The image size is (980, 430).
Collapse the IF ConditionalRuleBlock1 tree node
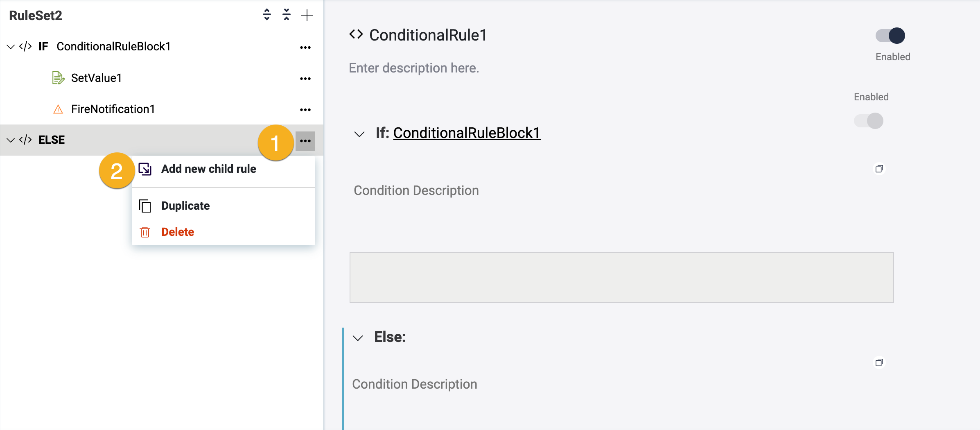pyautogui.click(x=11, y=47)
